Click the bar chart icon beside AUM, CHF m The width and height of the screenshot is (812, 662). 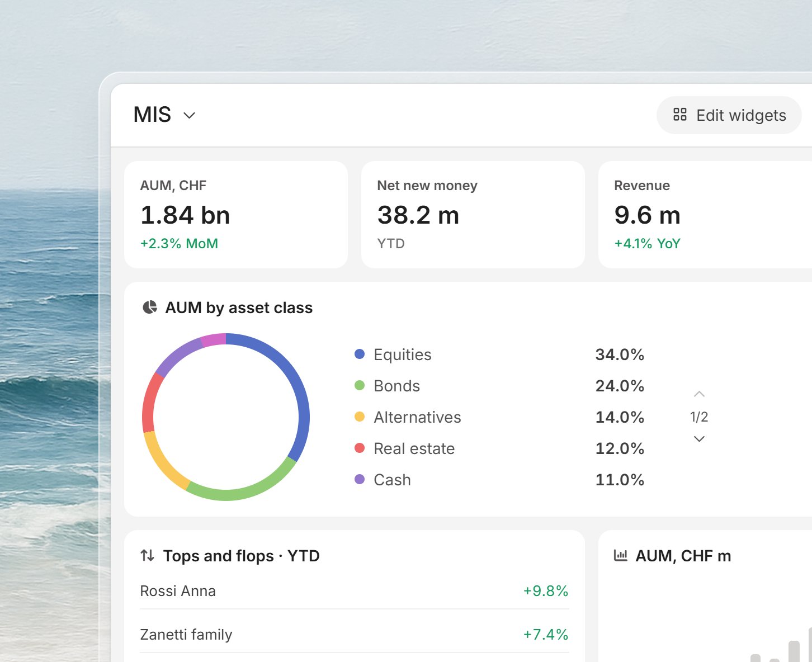[621, 555]
